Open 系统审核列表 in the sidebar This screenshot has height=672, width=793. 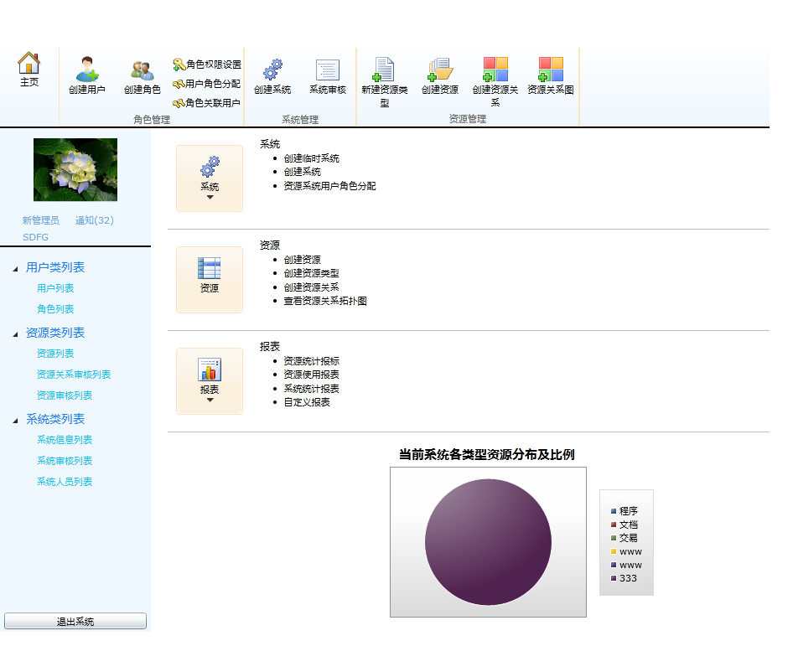click(x=65, y=461)
